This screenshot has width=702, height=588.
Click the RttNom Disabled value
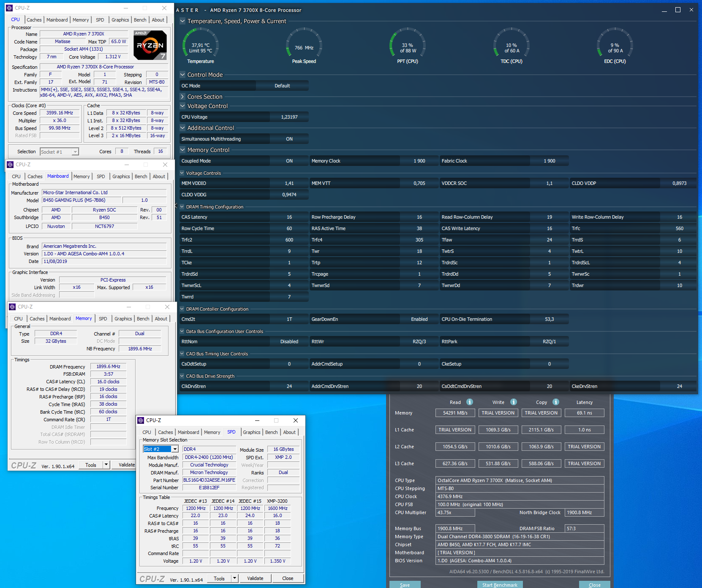click(x=289, y=341)
